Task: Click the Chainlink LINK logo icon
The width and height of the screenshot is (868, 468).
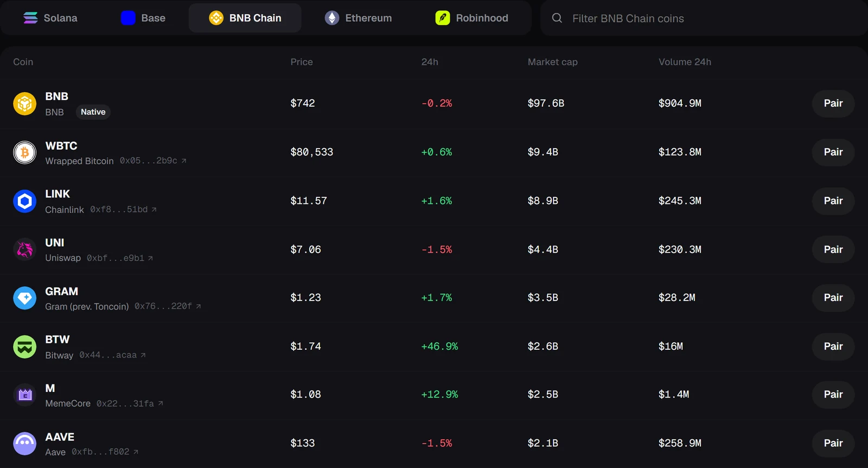Action: click(24, 201)
